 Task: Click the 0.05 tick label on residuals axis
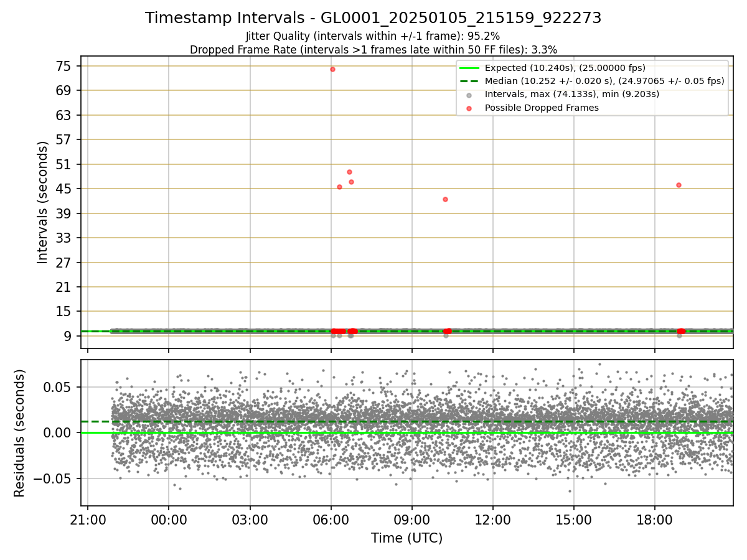59,387
